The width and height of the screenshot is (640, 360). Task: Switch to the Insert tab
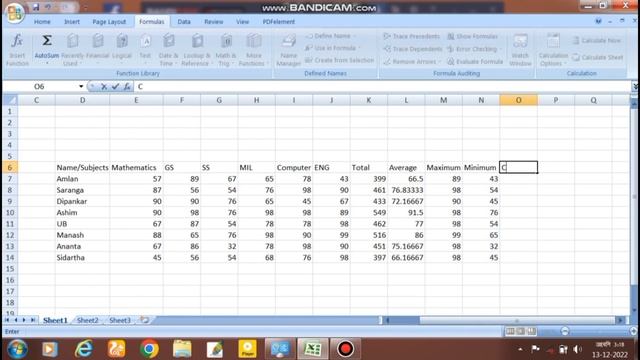(72, 22)
